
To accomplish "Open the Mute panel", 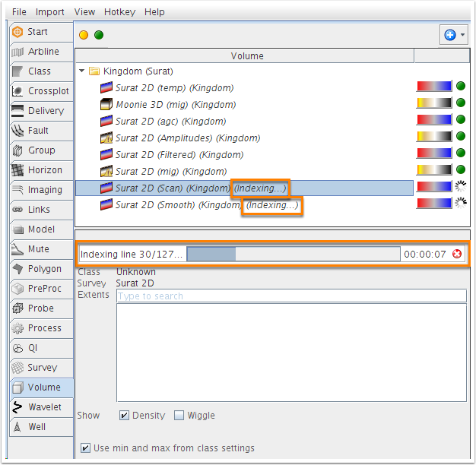I will coord(41,249).
